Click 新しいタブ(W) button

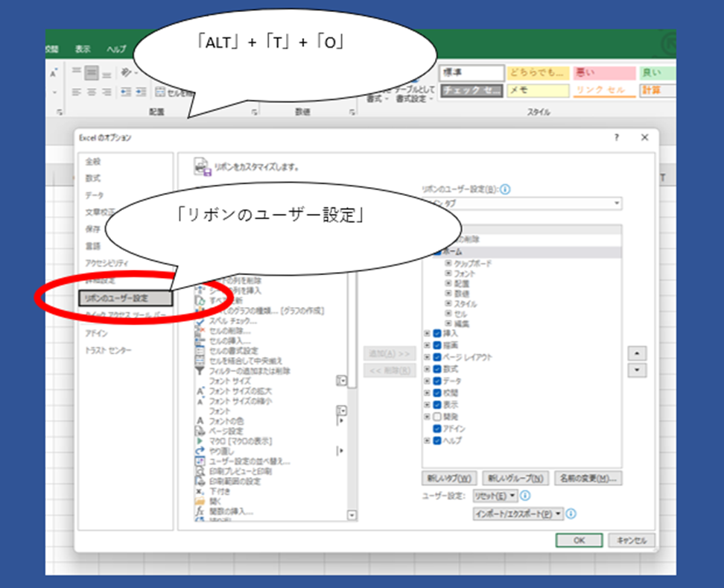pos(449,478)
